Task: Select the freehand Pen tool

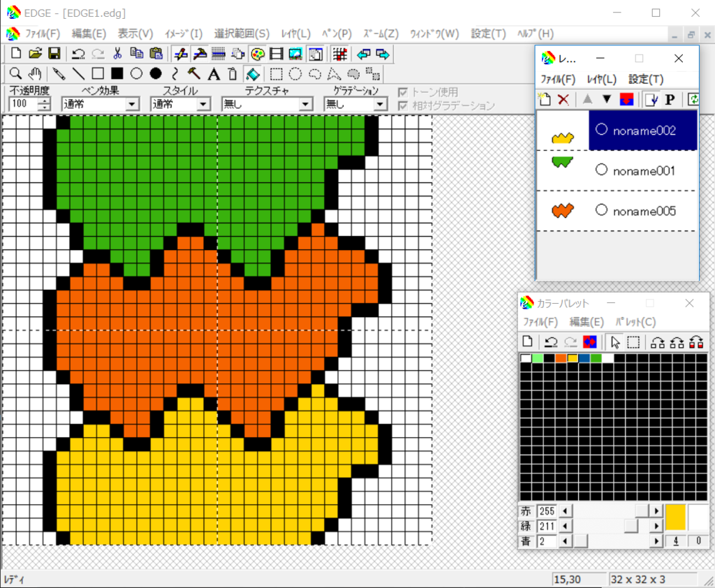Action: click(59, 73)
